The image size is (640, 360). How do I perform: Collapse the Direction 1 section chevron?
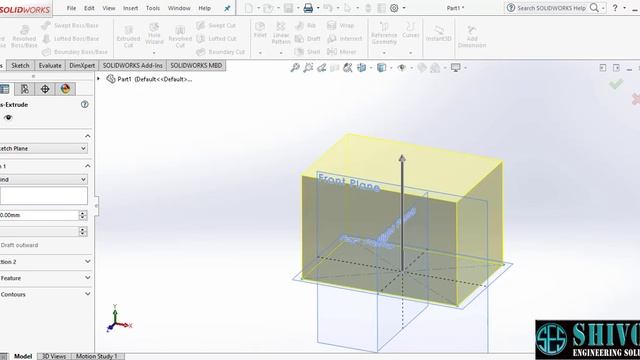tap(87, 166)
